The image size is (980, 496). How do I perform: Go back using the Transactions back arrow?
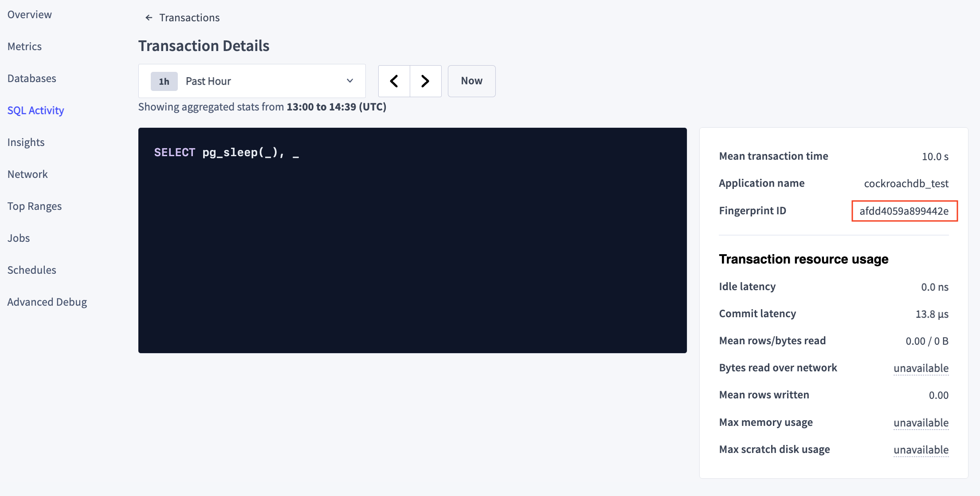click(149, 18)
